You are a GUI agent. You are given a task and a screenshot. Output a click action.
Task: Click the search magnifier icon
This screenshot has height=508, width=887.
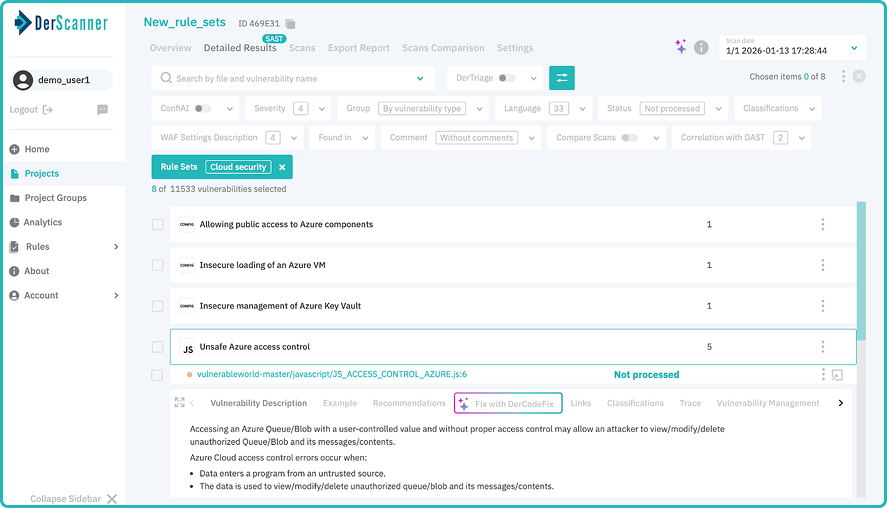pos(166,78)
